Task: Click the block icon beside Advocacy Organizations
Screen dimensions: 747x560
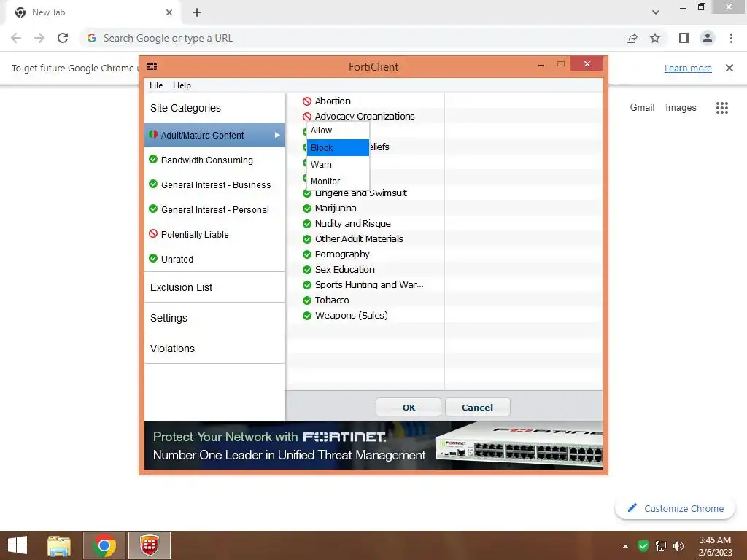Action: (x=307, y=117)
